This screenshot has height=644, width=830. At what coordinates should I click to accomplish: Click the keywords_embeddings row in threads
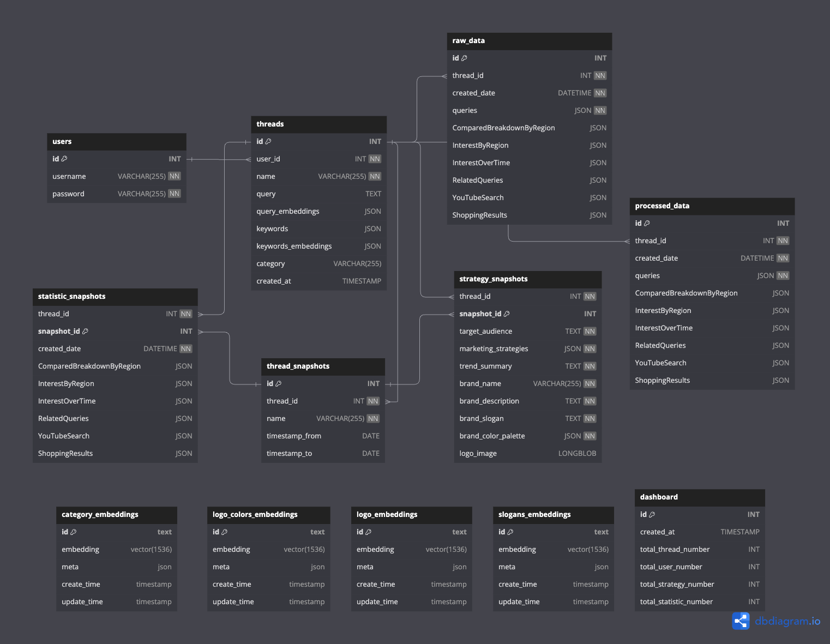[x=319, y=246]
